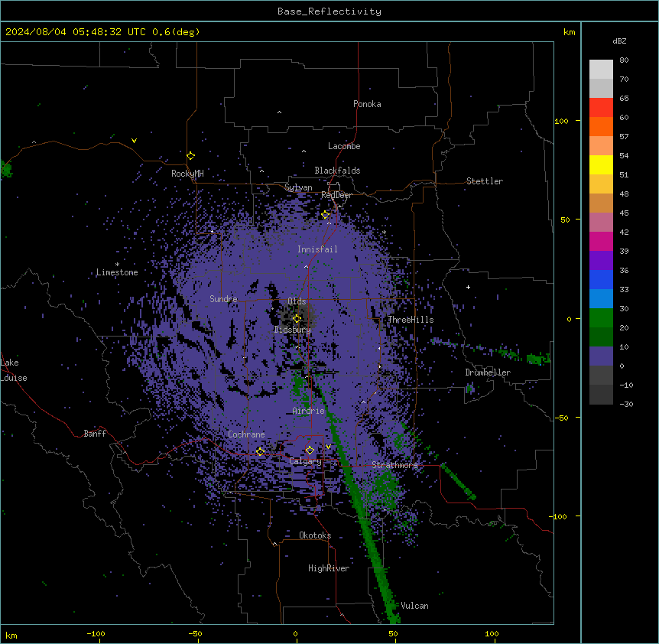Select the Sylvan label

(x=298, y=187)
